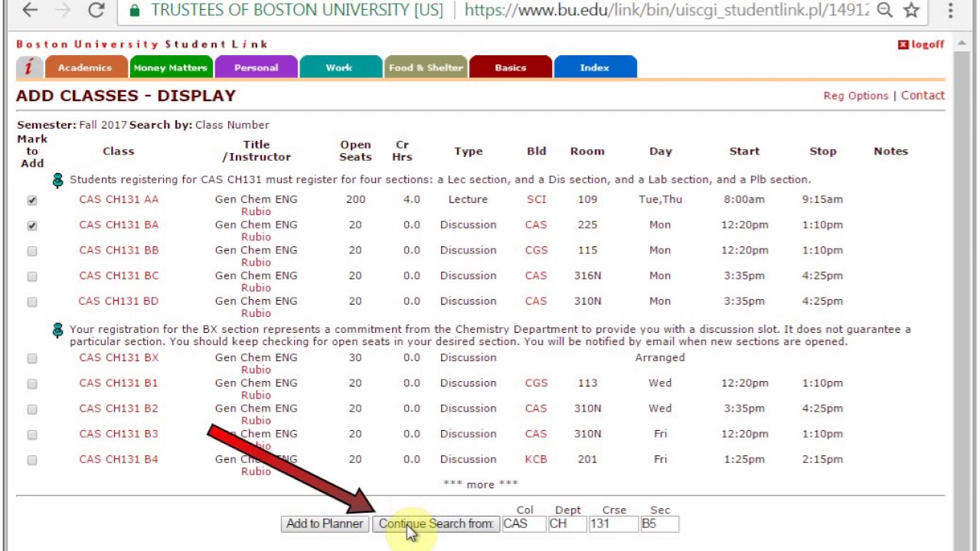Screen dimensions: 980x551
Task: Click the '*** more ***' text
Action: click(x=481, y=484)
